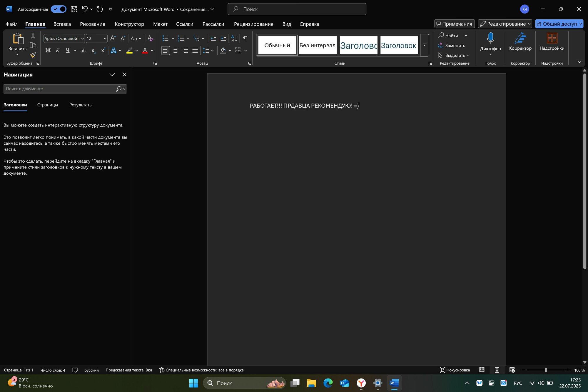Open the Результаты navigation tab

81,105
